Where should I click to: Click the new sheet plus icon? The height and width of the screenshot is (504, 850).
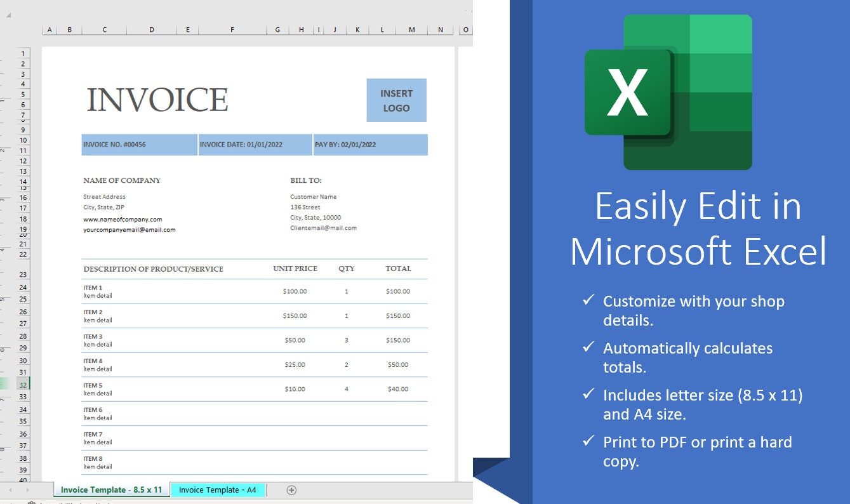point(291,490)
